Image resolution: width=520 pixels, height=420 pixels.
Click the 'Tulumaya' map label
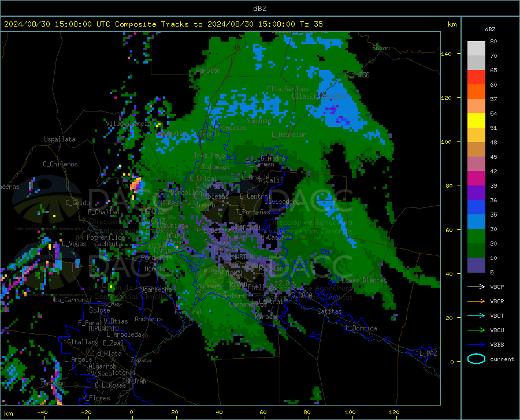click(216, 167)
